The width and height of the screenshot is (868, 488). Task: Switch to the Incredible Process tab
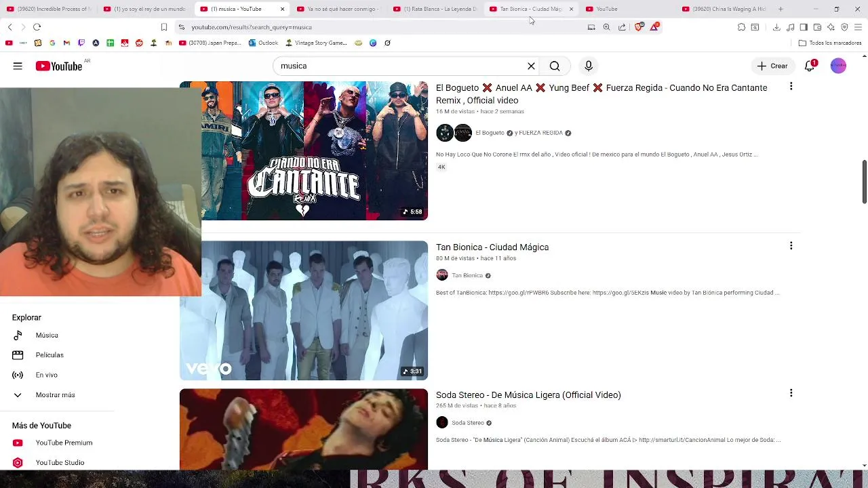point(48,9)
